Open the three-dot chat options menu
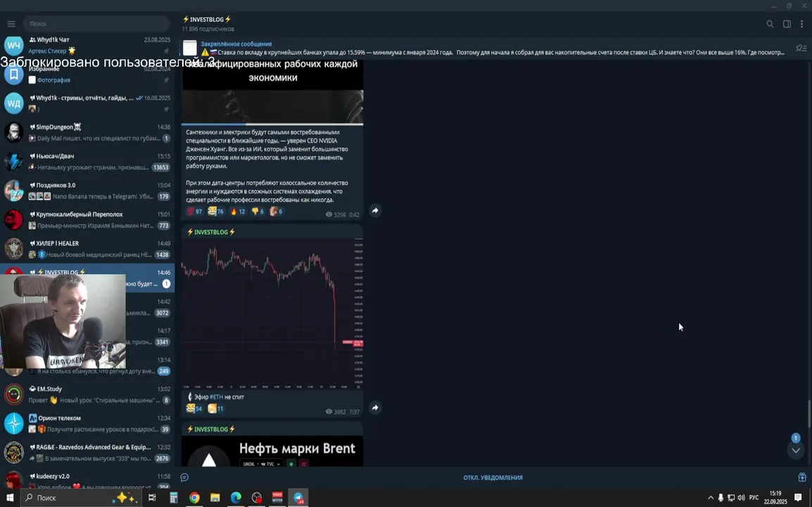This screenshot has height=507, width=812. (x=801, y=24)
